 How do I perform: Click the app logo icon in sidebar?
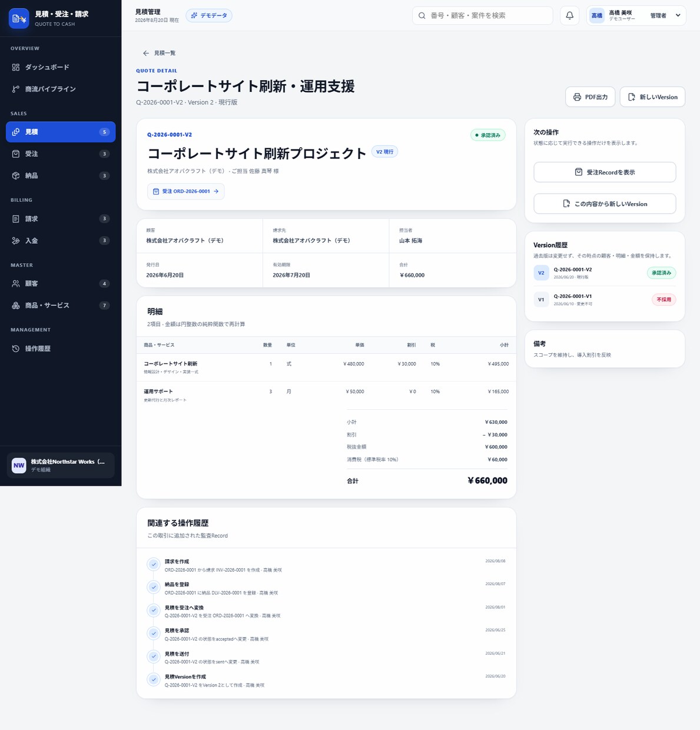click(19, 18)
